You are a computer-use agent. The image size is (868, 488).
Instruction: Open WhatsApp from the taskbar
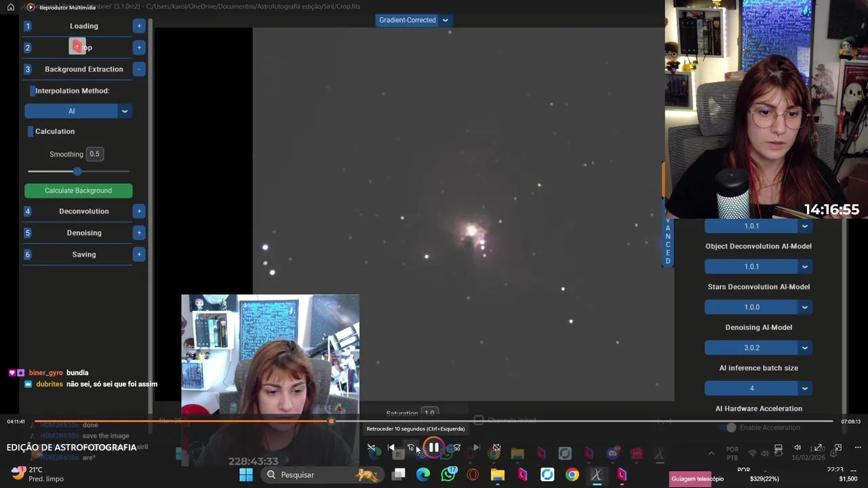[448, 474]
